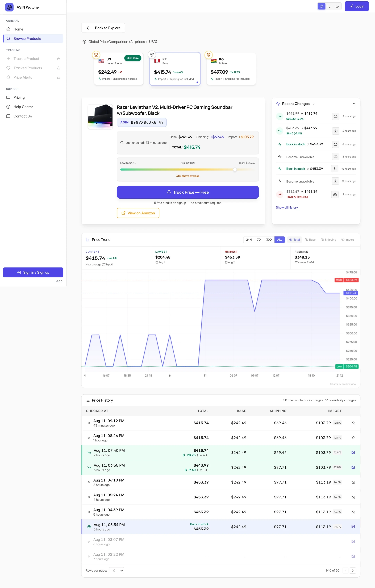This screenshot has height=588, width=375.
Task: Toggle Total series visibility
Action: pos(294,240)
